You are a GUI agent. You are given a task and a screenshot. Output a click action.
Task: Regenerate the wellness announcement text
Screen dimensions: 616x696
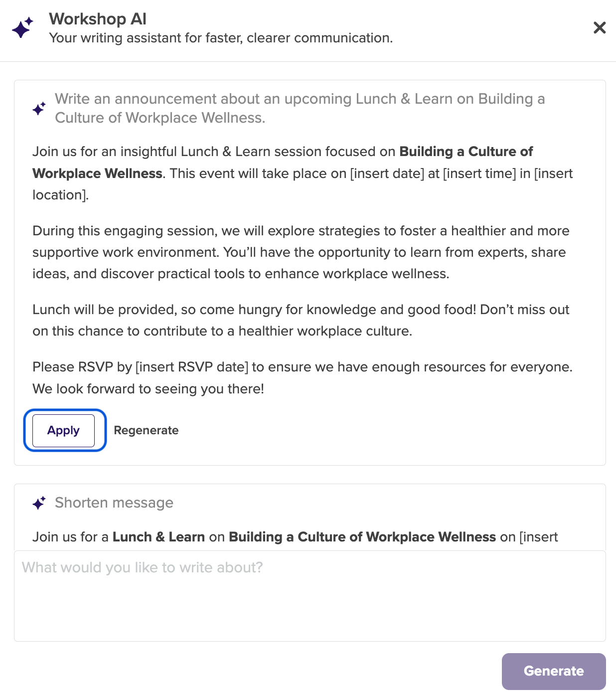tap(146, 430)
